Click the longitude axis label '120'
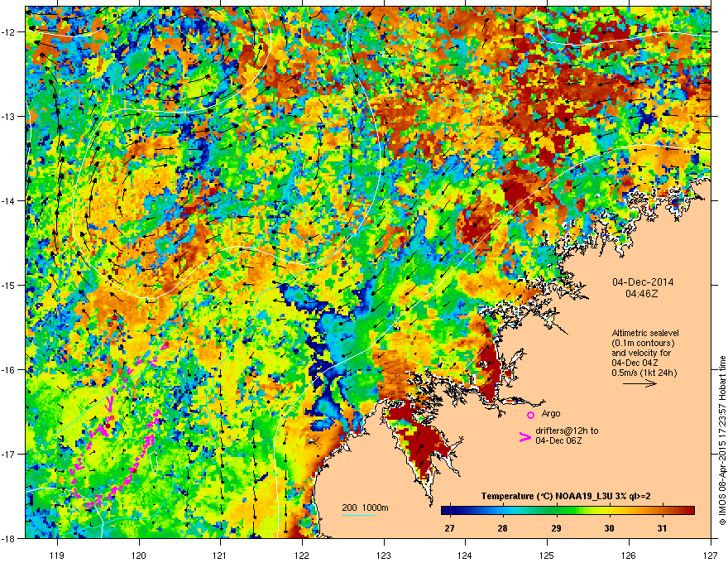The image size is (728, 563). (139, 555)
